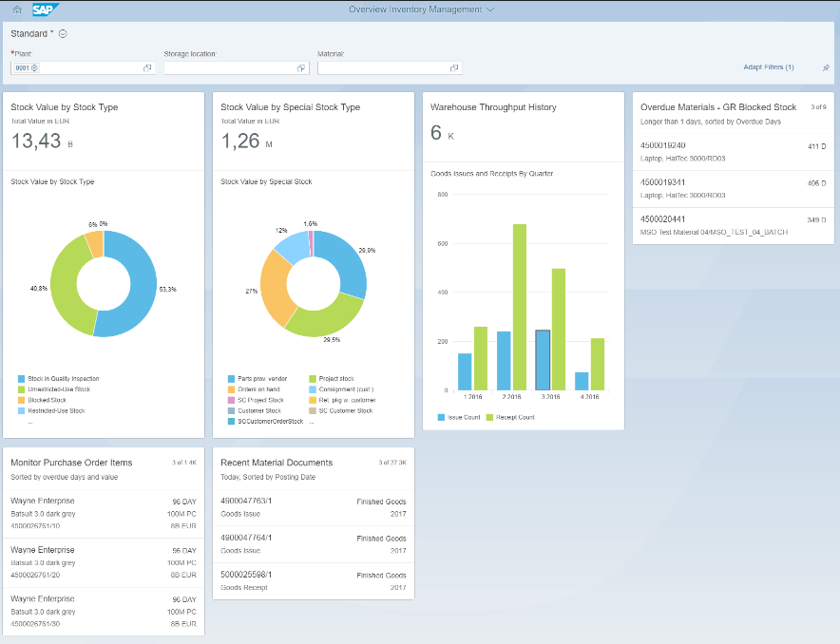Viewport: 840px width, 644px height.
Task: Click Adapt Filters (1) link
Action: pyautogui.click(x=769, y=68)
